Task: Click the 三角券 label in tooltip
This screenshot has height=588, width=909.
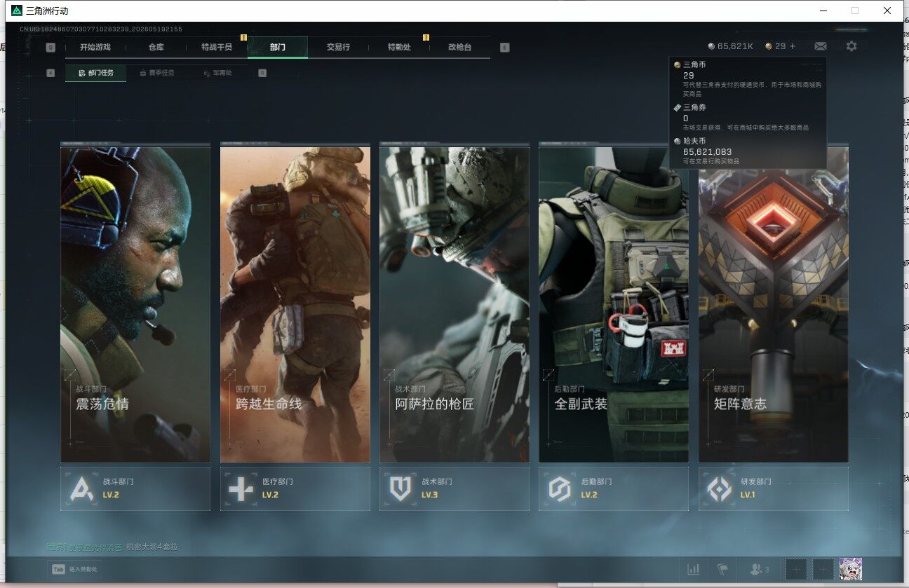Action: (x=694, y=107)
